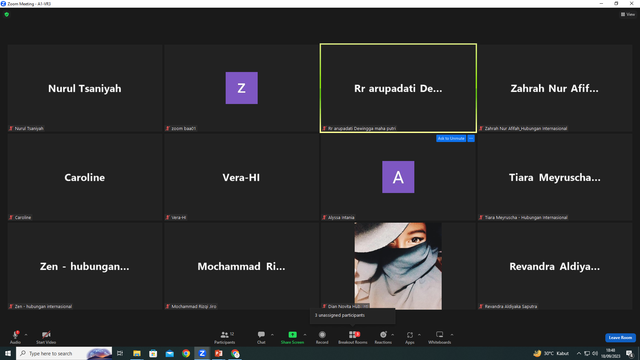Click muted mic icon on Revandra Aldiyaka Saputra label

(x=481, y=306)
